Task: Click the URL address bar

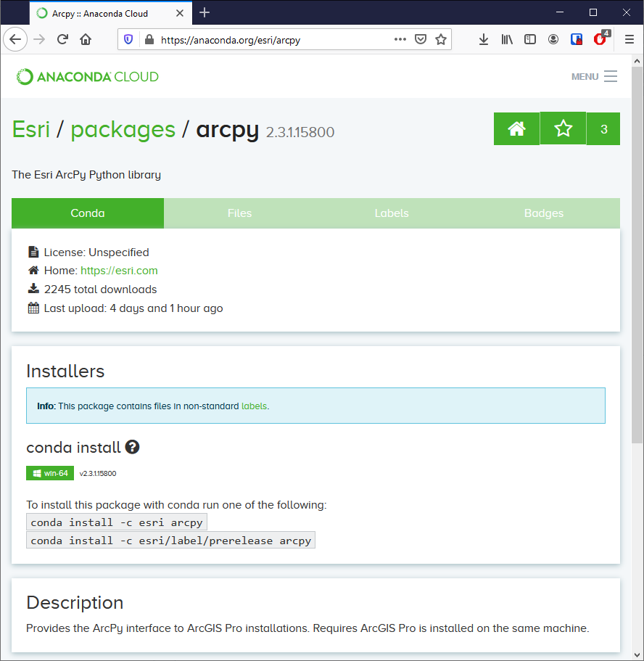Action: [x=268, y=40]
